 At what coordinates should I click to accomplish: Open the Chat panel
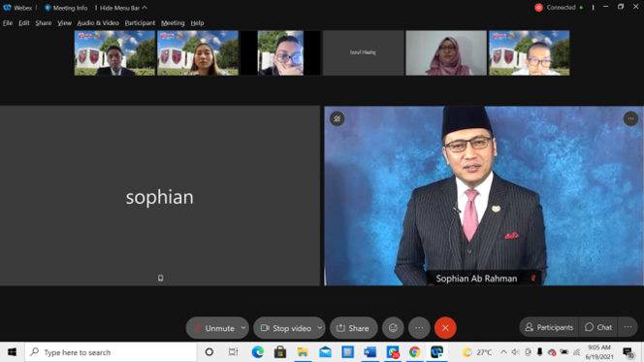pos(598,327)
